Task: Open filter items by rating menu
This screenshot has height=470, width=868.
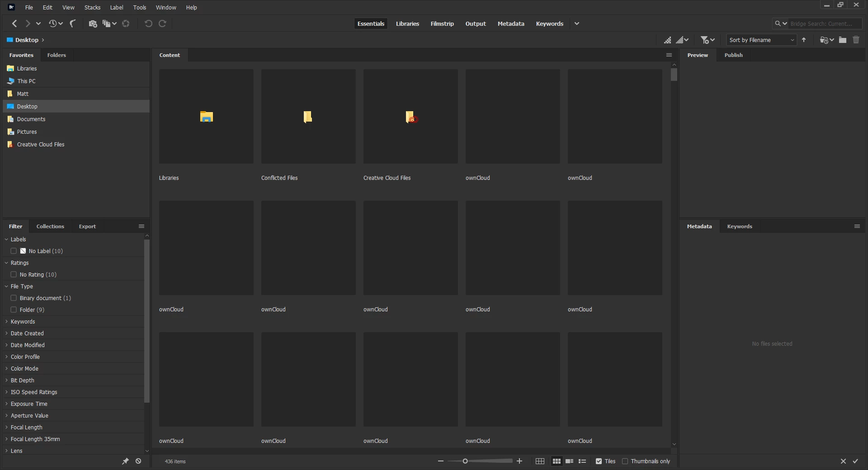Action: click(708, 40)
